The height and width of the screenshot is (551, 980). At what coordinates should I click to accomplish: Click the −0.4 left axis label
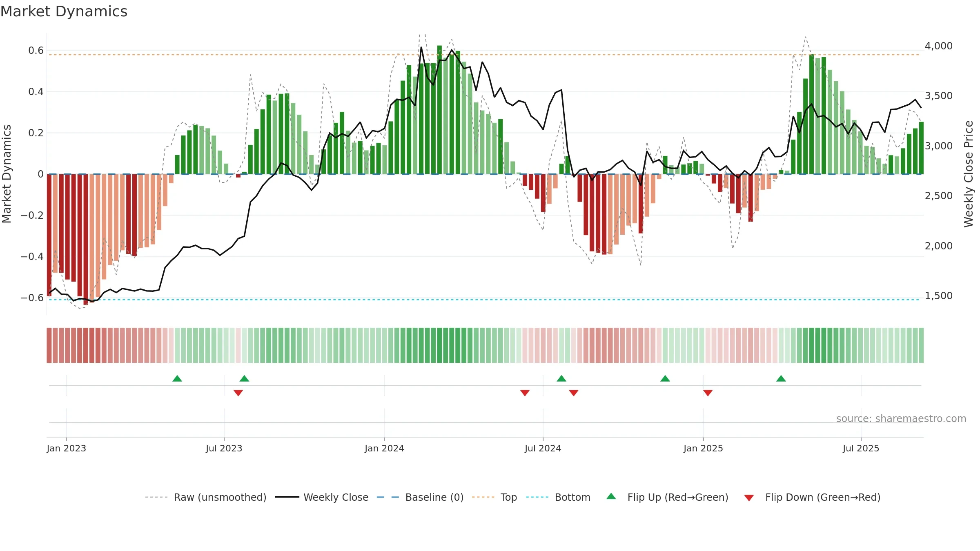32,257
